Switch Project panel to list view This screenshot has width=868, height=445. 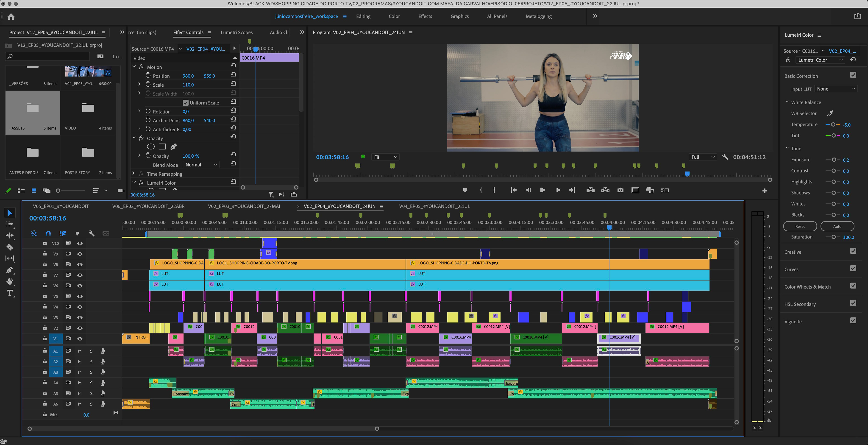[x=21, y=191]
